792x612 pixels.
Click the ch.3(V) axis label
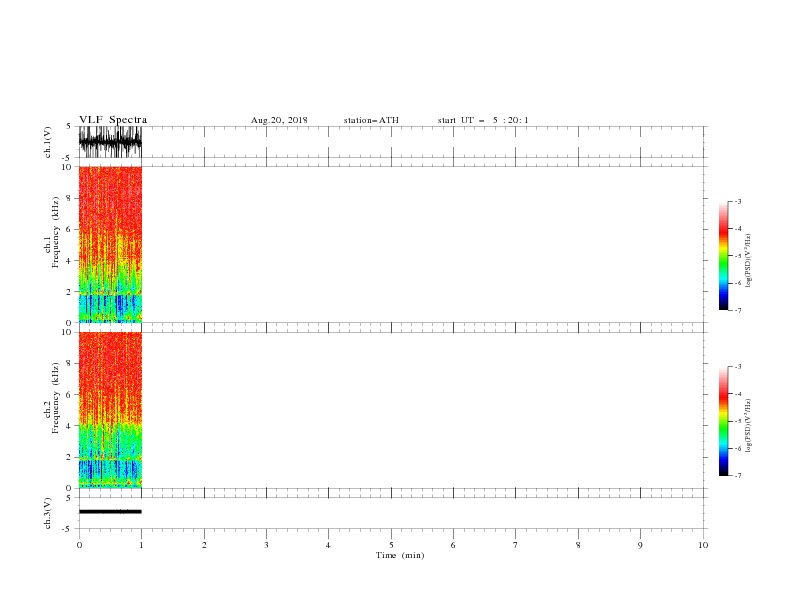click(48, 513)
